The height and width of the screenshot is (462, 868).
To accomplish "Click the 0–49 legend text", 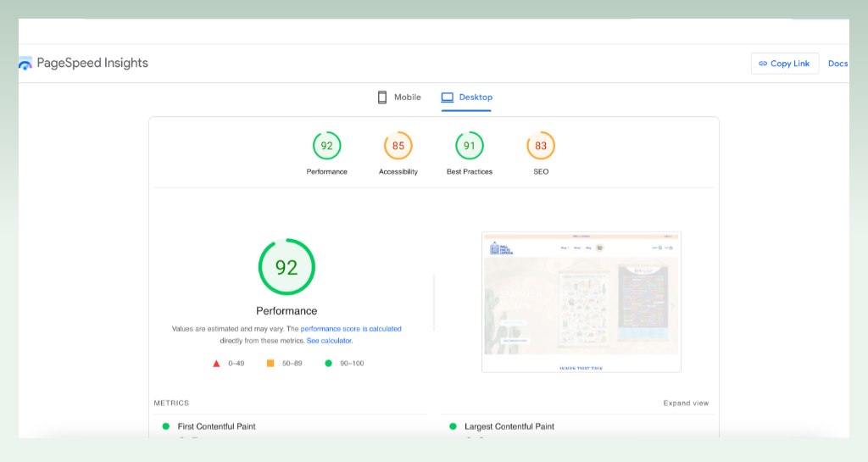I will pyautogui.click(x=236, y=364).
